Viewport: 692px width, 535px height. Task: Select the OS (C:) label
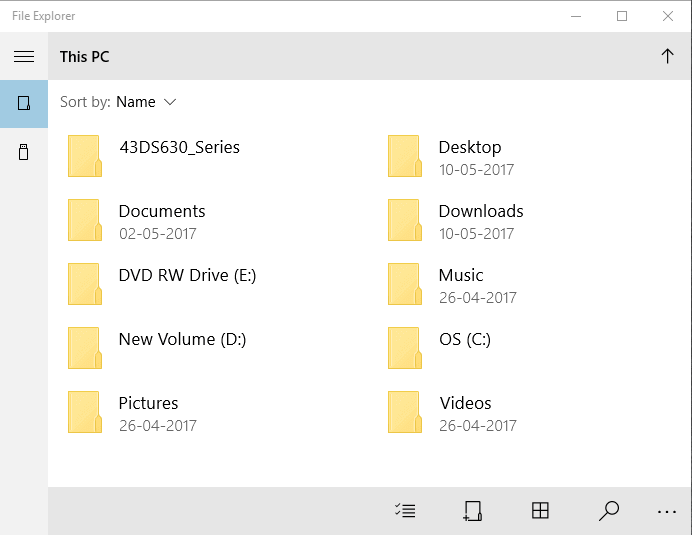tap(465, 339)
